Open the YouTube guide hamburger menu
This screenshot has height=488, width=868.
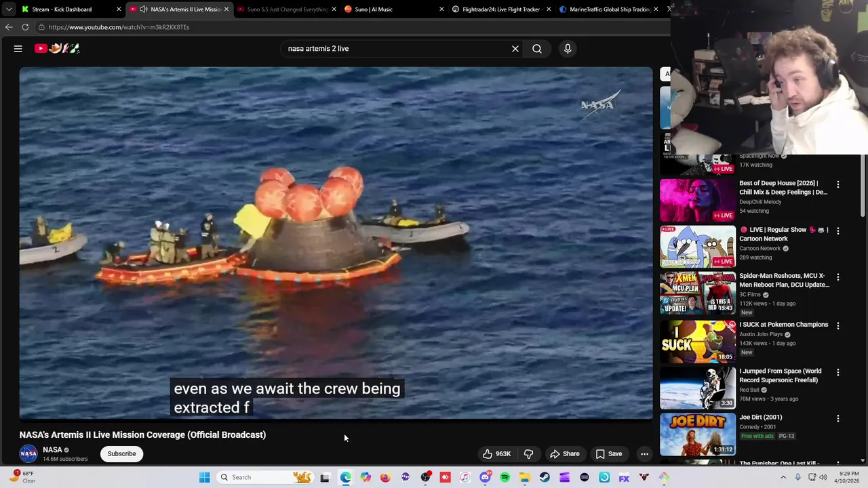pyautogui.click(x=18, y=48)
